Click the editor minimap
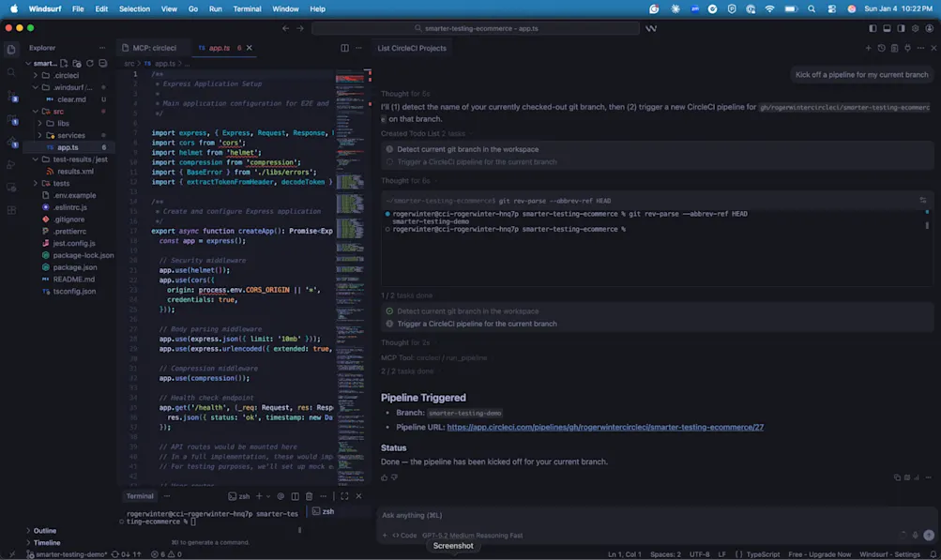The width and height of the screenshot is (941, 560). tap(350, 276)
